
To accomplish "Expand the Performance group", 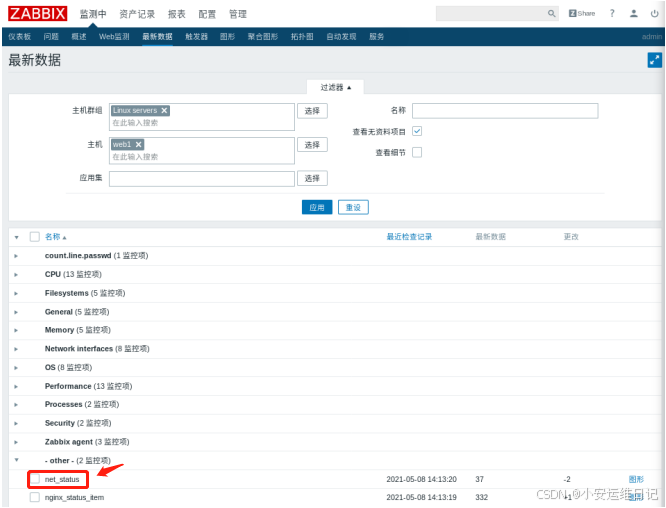I will (16, 386).
